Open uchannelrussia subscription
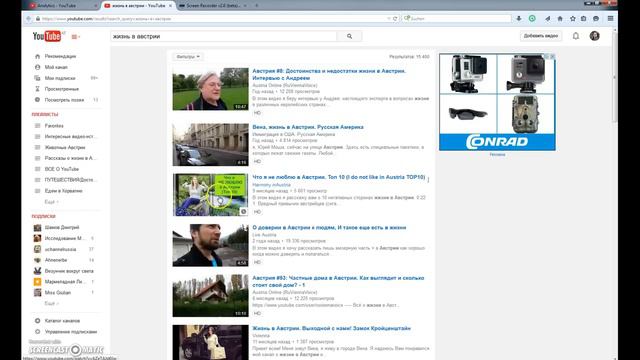Viewport: 640px width, 360px height. (60, 249)
